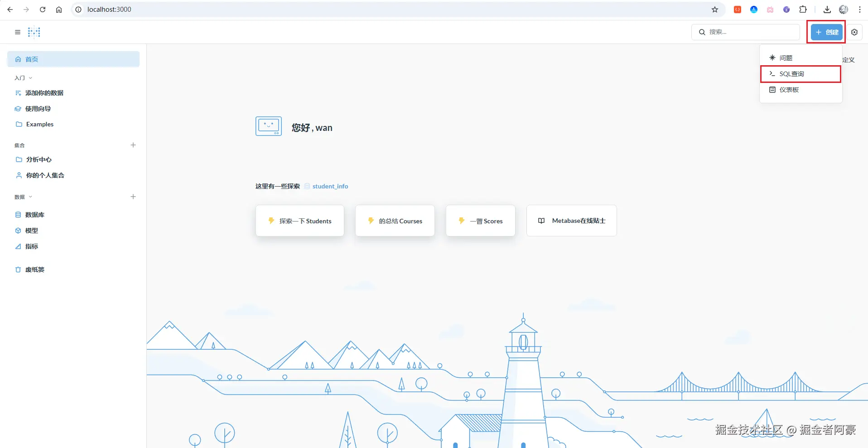The image size is (868, 448).
Task: Click the student_info database link
Action: point(326,186)
